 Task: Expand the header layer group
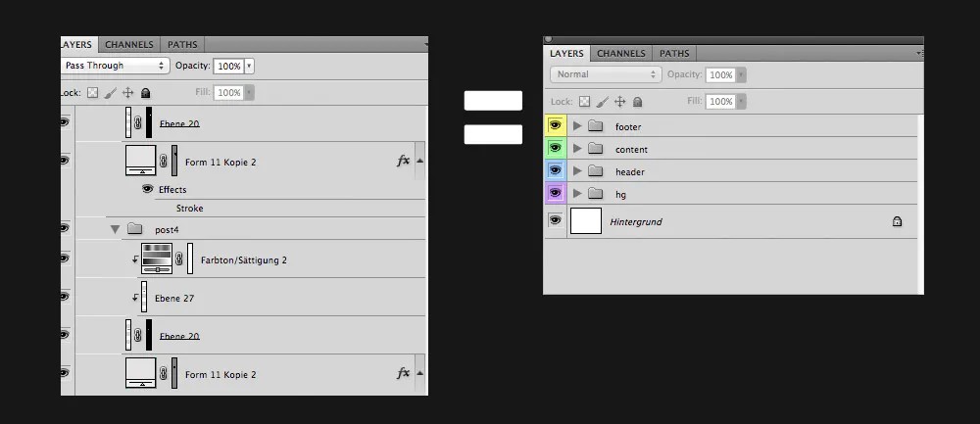(x=577, y=171)
